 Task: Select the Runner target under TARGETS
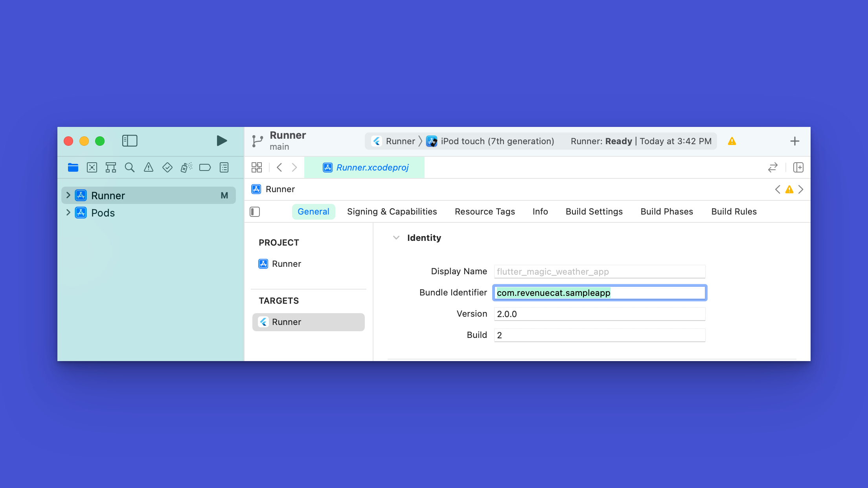click(309, 322)
